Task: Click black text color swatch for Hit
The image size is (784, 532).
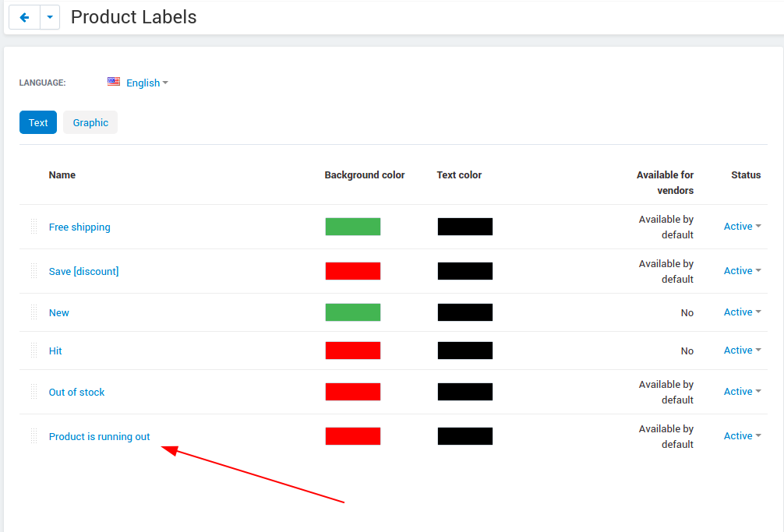Action: click(465, 351)
